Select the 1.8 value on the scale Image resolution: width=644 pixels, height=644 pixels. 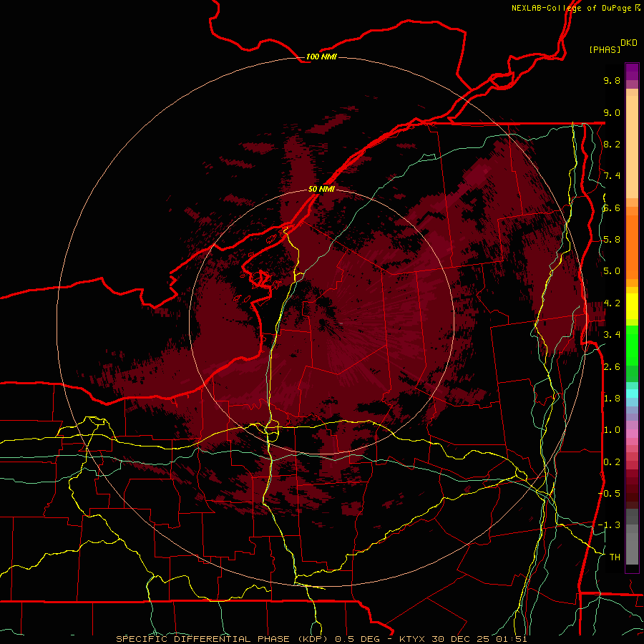click(612, 399)
